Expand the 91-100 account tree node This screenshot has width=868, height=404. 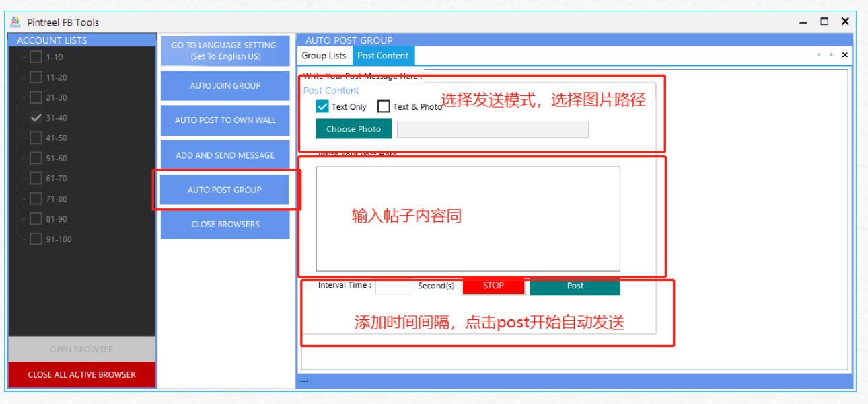click(x=24, y=239)
